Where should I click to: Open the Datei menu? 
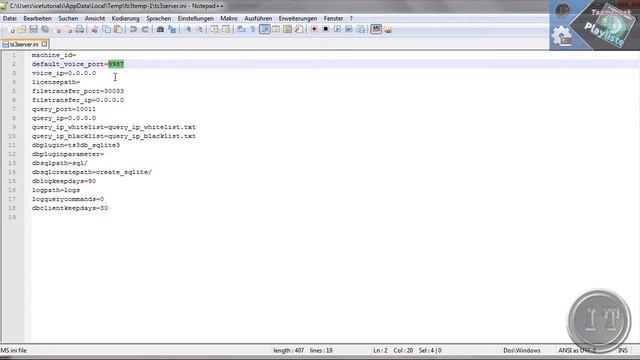tap(9, 18)
